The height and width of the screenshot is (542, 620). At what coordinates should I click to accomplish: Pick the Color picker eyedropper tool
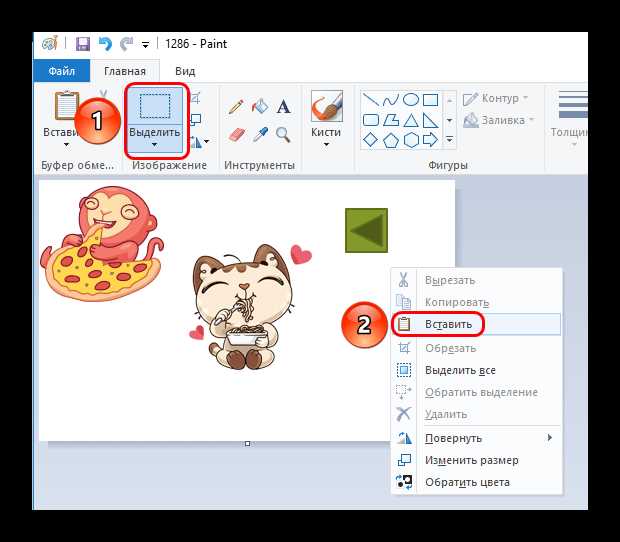click(260, 135)
